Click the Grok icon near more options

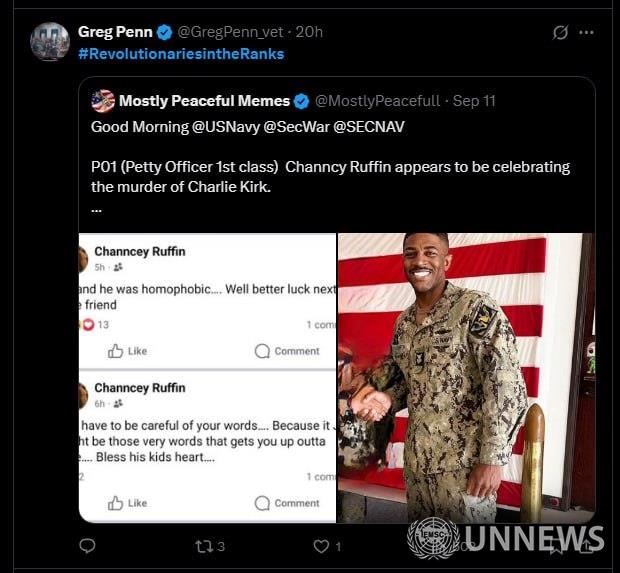pyautogui.click(x=560, y=32)
